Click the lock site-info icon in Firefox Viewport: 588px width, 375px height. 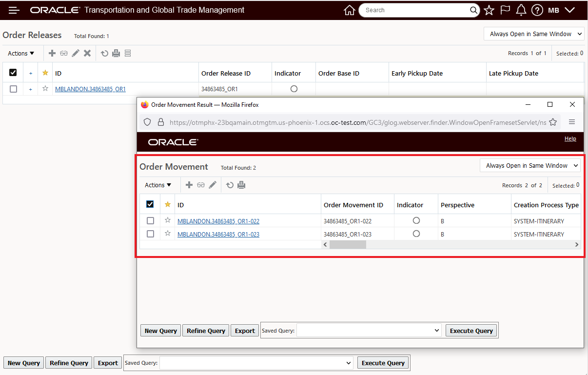161,122
